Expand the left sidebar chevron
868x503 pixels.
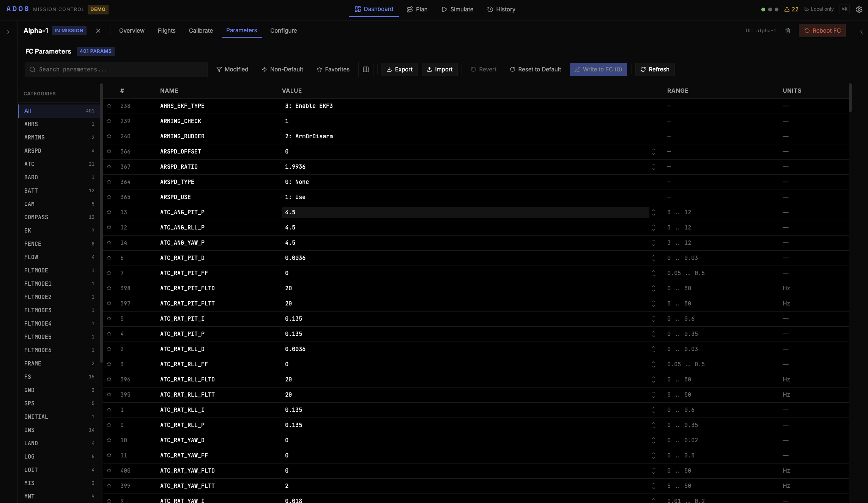tap(8, 32)
